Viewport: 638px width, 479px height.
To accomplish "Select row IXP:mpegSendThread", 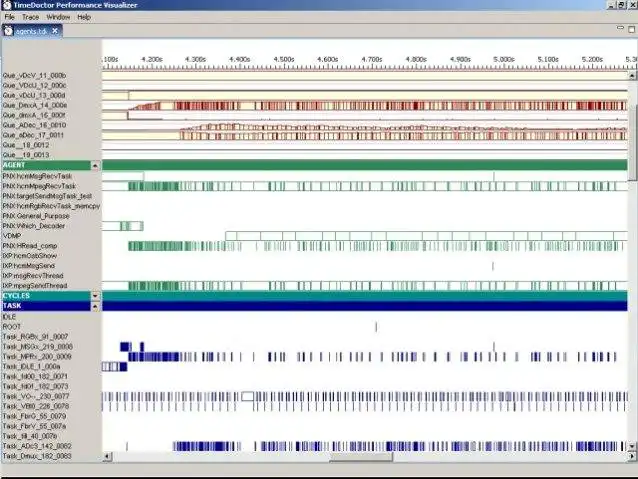I will (35, 286).
